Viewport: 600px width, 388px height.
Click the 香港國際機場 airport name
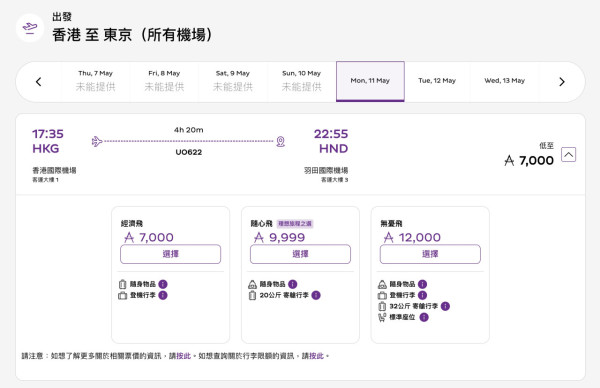pos(54,170)
